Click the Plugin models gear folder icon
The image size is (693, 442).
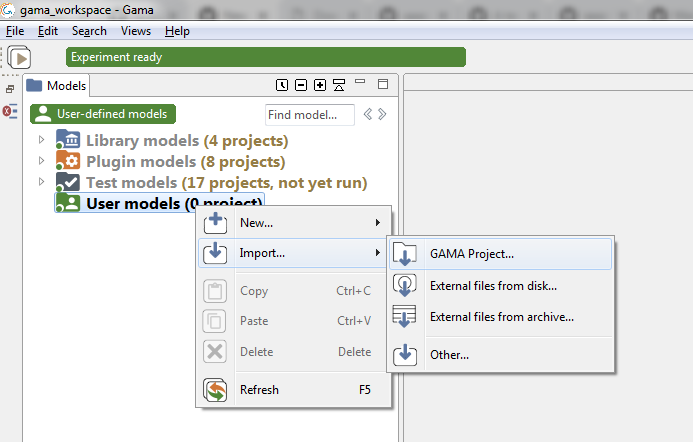click(x=68, y=161)
